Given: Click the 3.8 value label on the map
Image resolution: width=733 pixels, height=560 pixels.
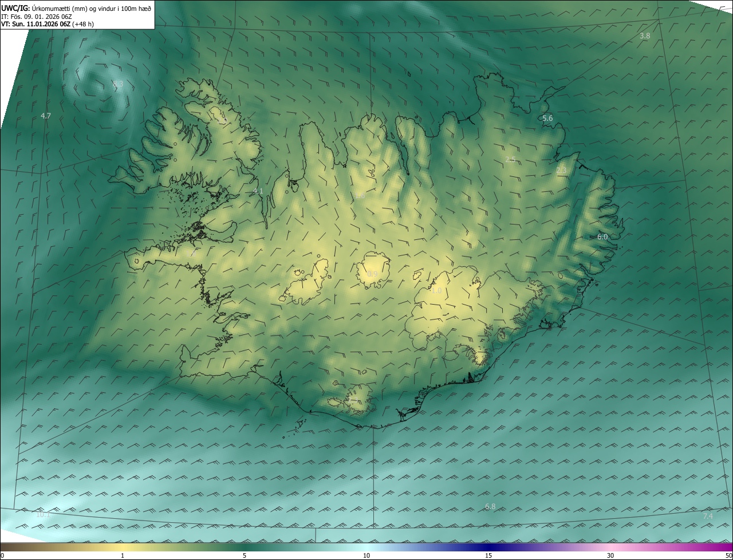Looking at the screenshot, I should click(645, 36).
